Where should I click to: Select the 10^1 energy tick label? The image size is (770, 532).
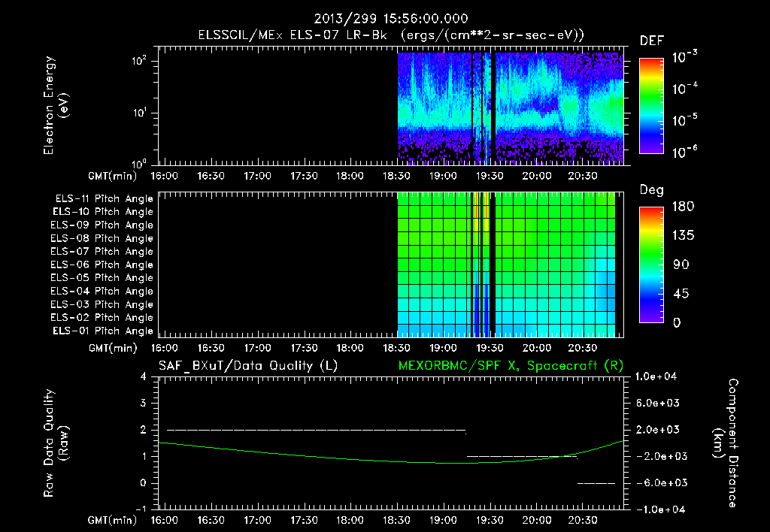(139, 113)
